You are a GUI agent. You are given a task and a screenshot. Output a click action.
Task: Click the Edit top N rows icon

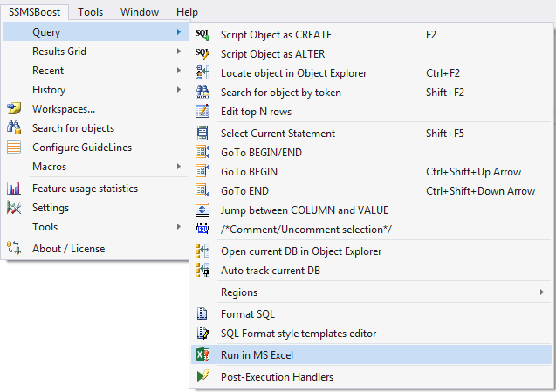[202, 112]
